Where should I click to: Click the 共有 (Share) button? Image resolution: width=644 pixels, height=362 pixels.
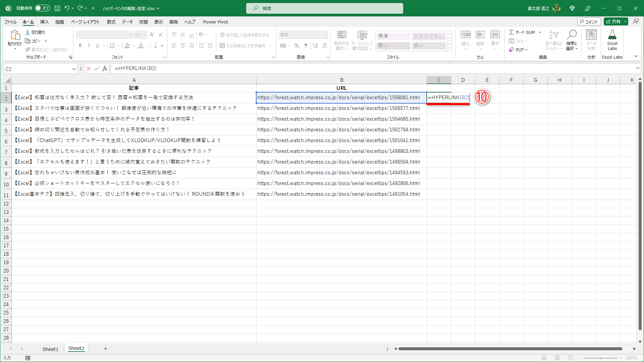615,21
